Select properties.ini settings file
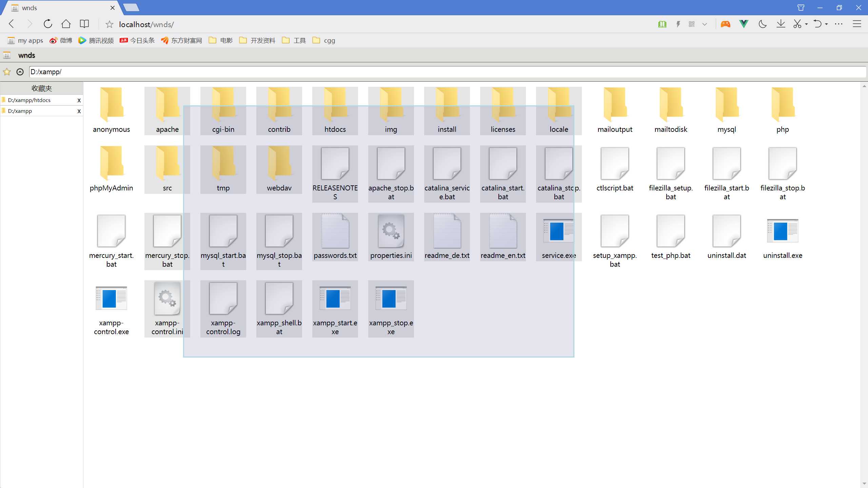 pos(391,237)
